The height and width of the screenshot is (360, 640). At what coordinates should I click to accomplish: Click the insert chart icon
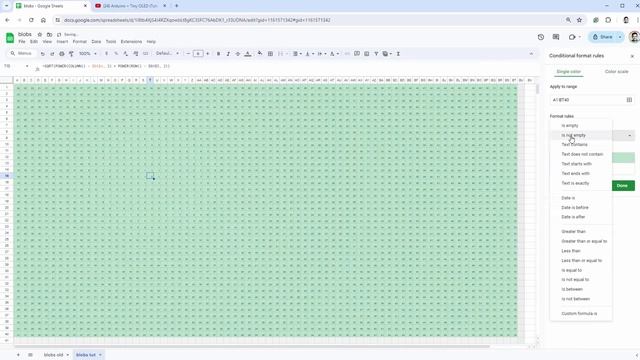click(x=367, y=54)
